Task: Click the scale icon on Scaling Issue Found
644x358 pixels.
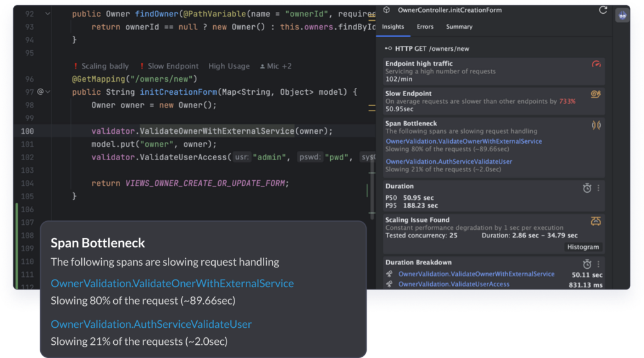Action: [x=596, y=220]
